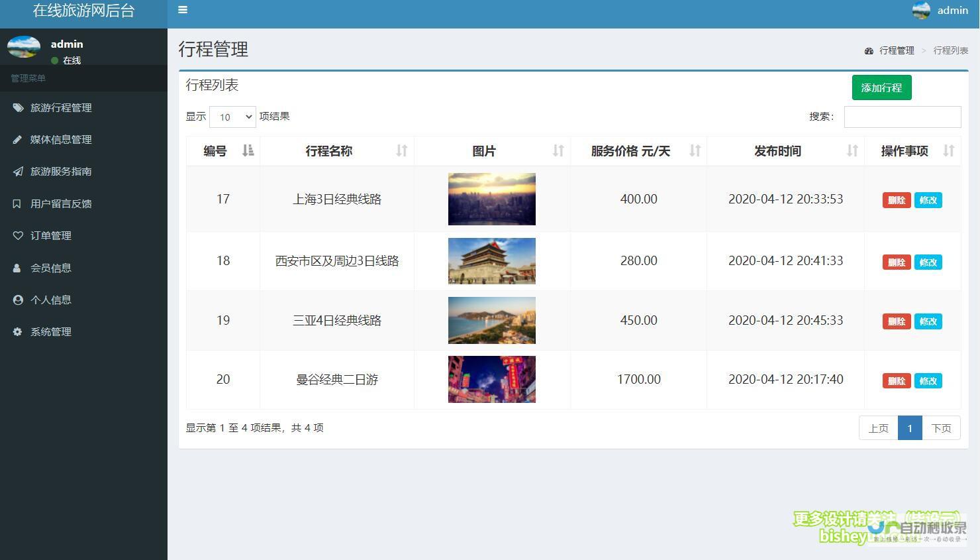Click admin avatar in top right header
Image resolution: width=980 pixels, height=560 pixels.
(x=921, y=10)
